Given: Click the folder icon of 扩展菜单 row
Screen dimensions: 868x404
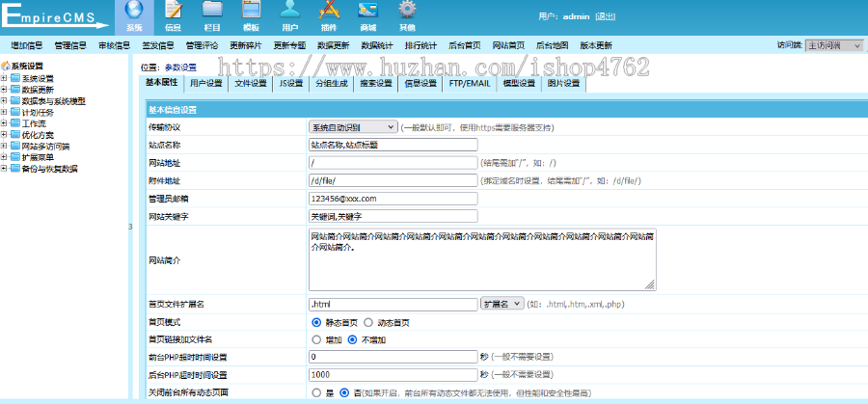Looking at the screenshot, I should pyautogui.click(x=14, y=158).
